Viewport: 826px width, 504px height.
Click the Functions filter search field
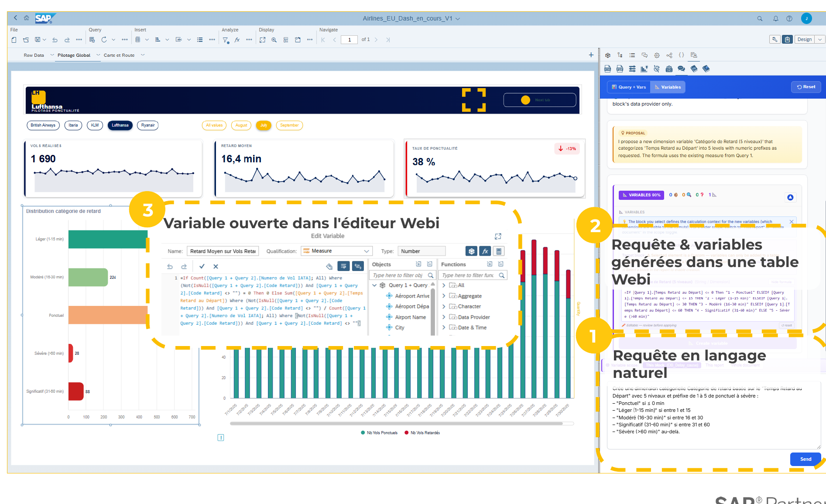473,275
